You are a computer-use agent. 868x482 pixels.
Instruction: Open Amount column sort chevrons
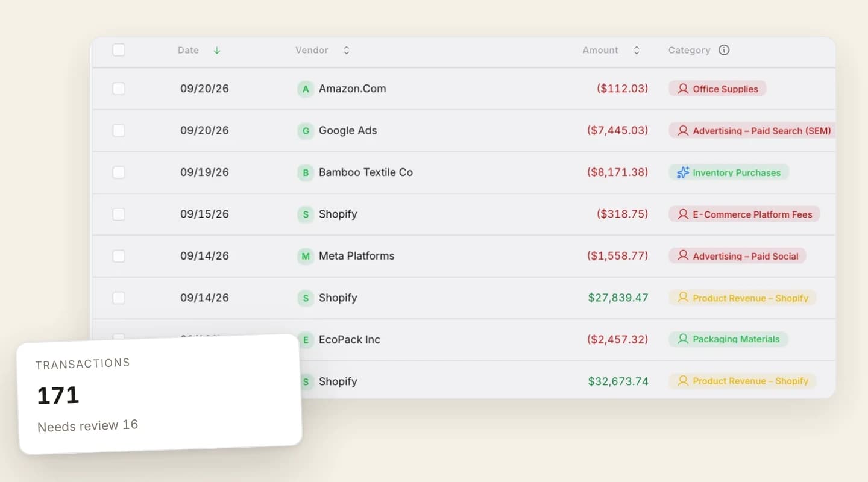click(x=636, y=51)
